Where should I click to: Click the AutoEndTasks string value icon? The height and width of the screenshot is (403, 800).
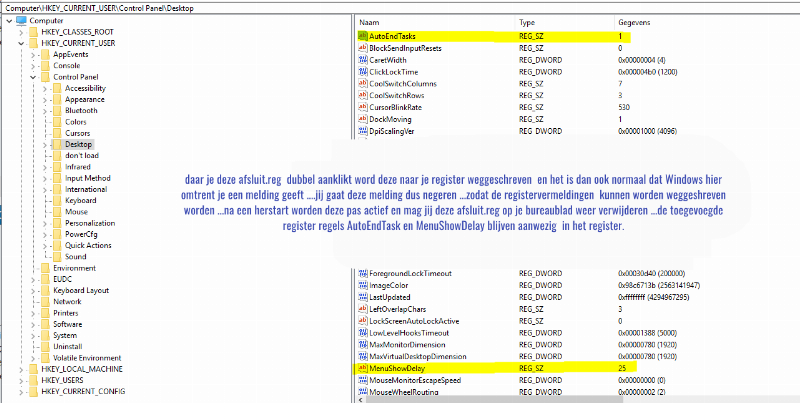tap(362, 35)
